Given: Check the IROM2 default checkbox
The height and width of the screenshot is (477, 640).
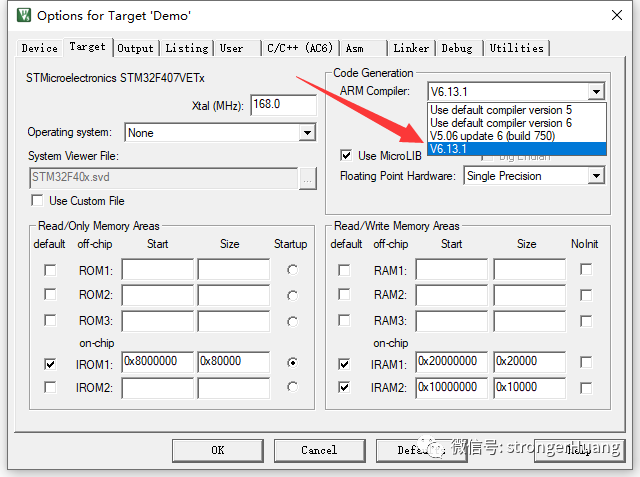Looking at the screenshot, I should [50, 387].
